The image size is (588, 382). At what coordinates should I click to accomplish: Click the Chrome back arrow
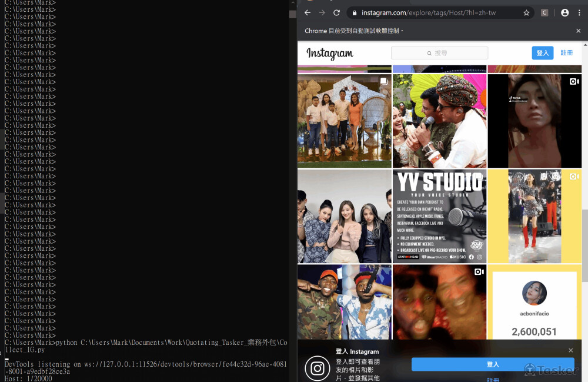tap(308, 13)
